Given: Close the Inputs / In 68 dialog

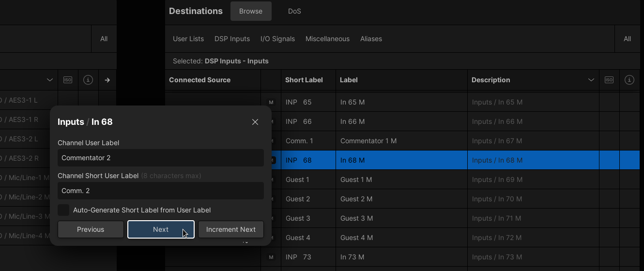Looking at the screenshot, I should click(x=255, y=122).
